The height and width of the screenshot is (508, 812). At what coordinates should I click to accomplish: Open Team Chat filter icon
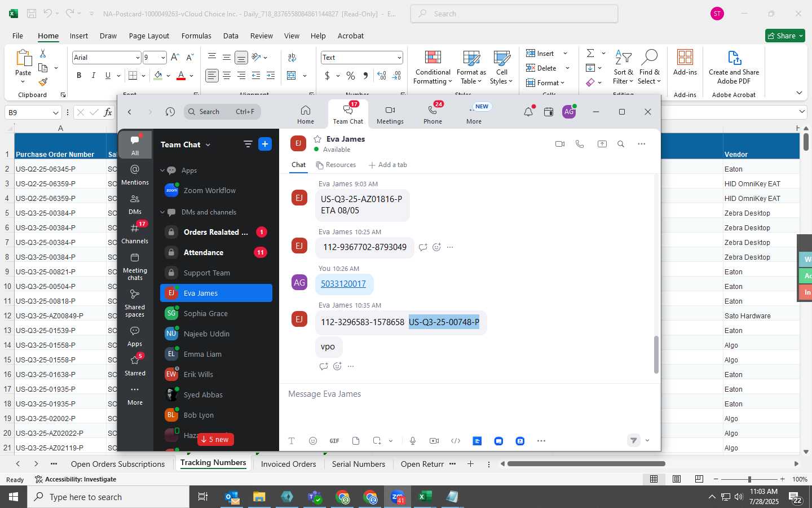[248, 144]
